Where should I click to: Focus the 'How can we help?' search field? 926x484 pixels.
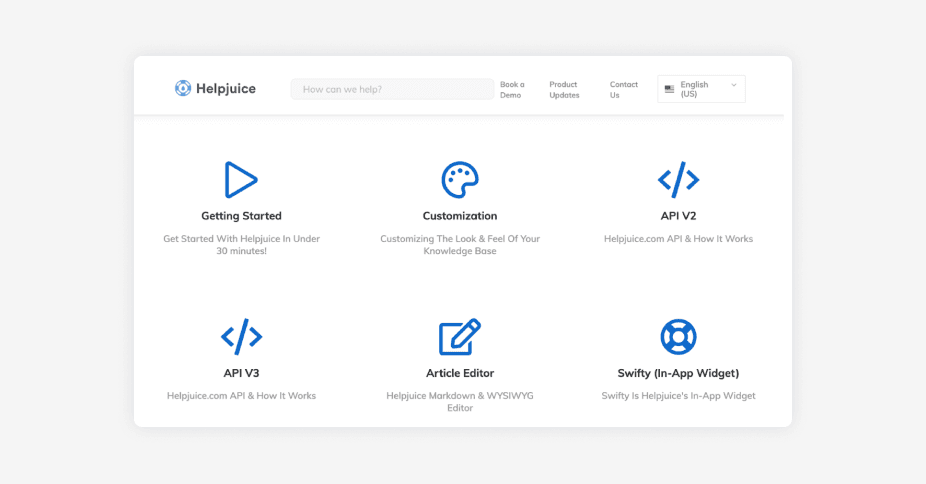[392, 89]
